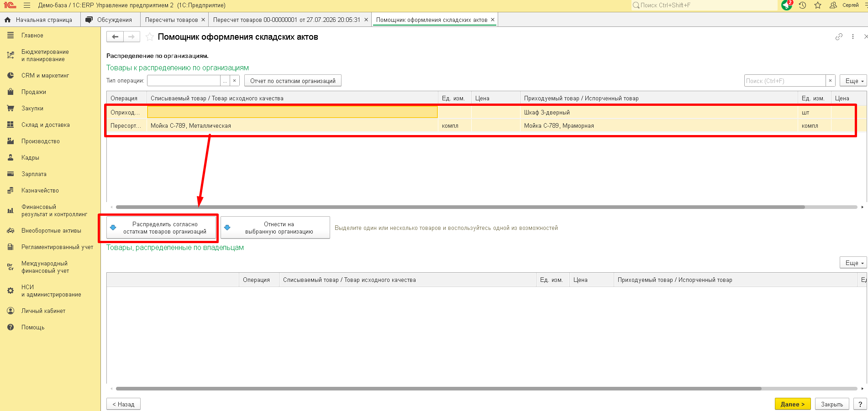Screen dimensions: 868x411
Task: Go forward with the right arrow
Action: [132, 37]
